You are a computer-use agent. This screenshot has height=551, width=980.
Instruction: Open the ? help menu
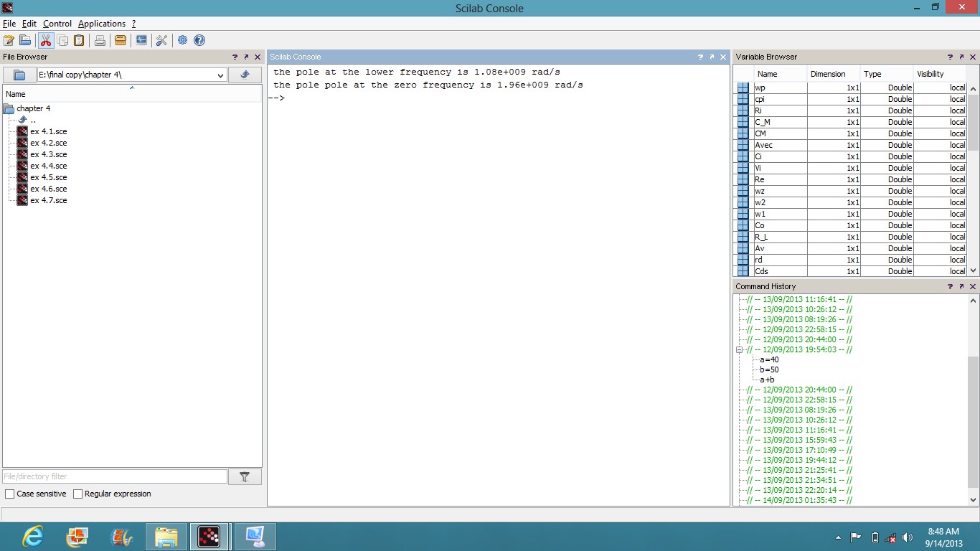tap(133, 24)
